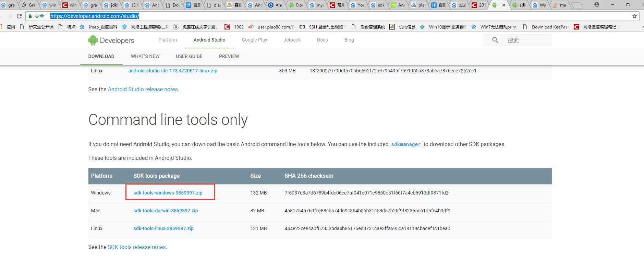Open the 后台管理系统 bookmark
This screenshot has width=644, height=260.
[x=368, y=27]
